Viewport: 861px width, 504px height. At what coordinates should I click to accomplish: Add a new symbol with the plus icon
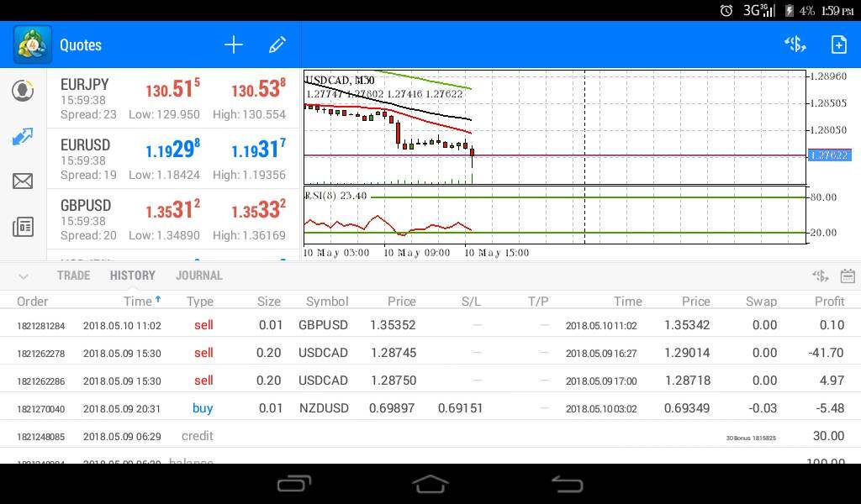(234, 45)
